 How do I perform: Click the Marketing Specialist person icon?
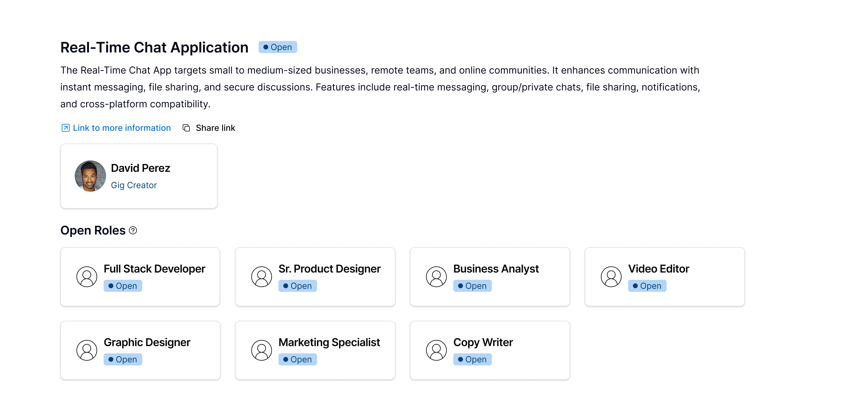pos(261,350)
